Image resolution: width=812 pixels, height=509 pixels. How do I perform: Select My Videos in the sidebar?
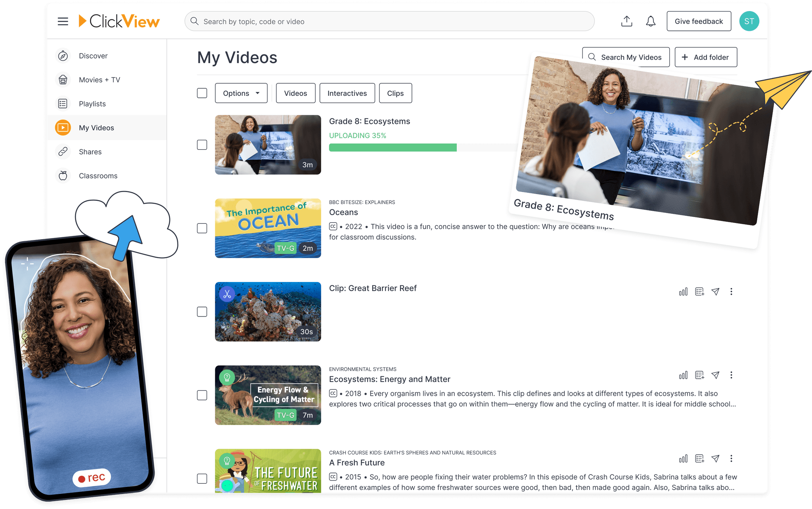pos(96,128)
